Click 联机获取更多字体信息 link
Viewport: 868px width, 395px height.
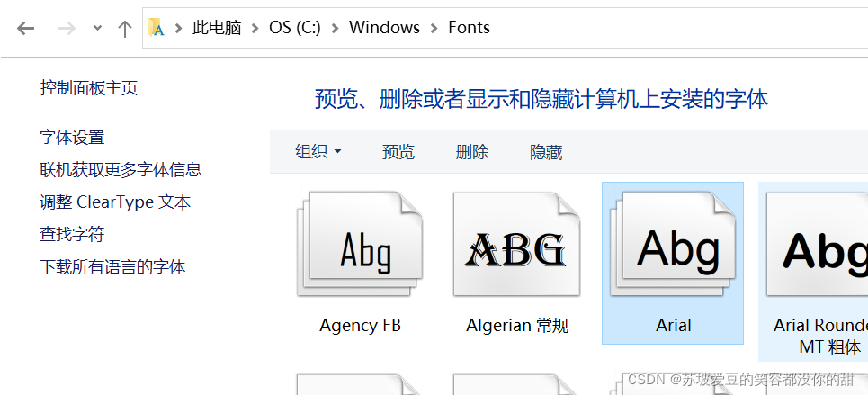click(x=121, y=169)
